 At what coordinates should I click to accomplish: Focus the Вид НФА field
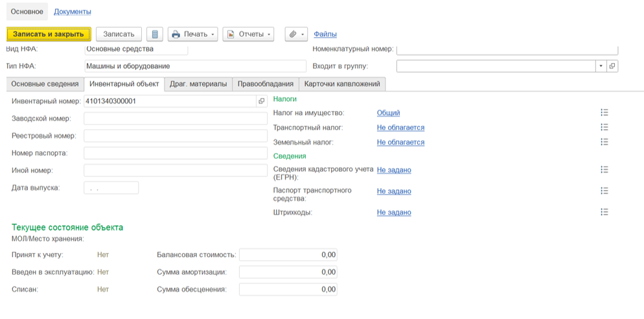[x=136, y=50]
